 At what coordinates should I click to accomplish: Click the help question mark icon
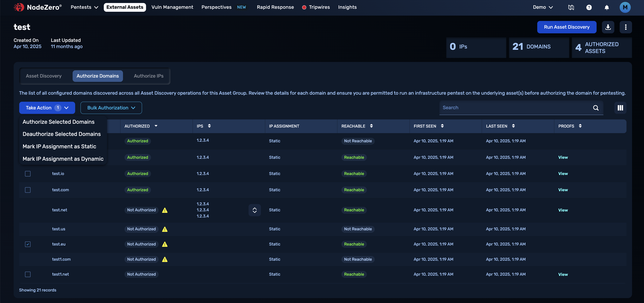[x=589, y=7]
